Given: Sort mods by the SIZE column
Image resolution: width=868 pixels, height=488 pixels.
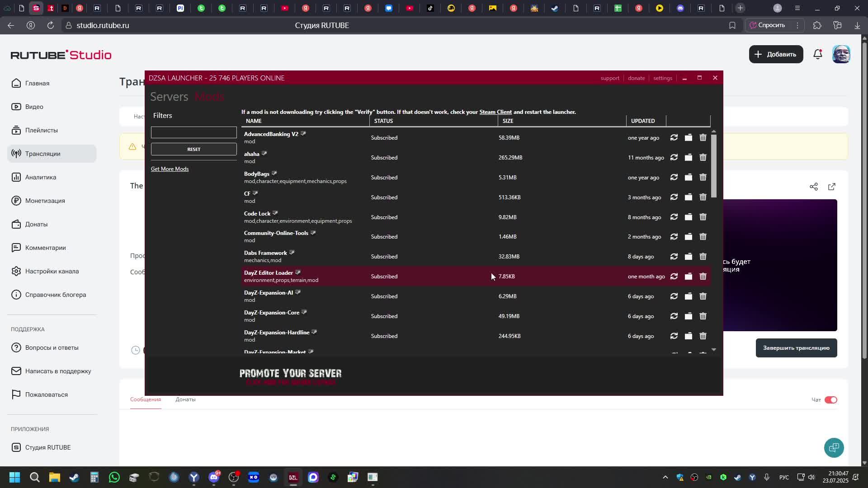Looking at the screenshot, I should [x=562, y=121].
